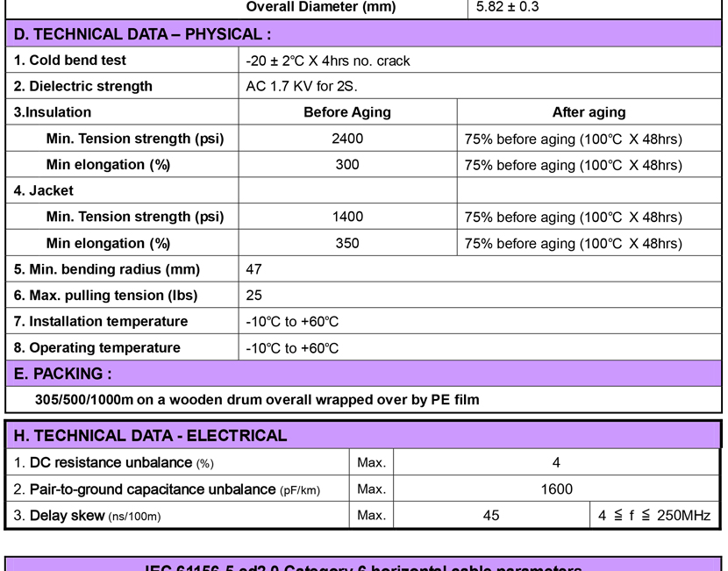This screenshot has height=571, width=728.
Task: Select 'AC 1.7 KV for 2S.' value
Action: [x=302, y=86]
